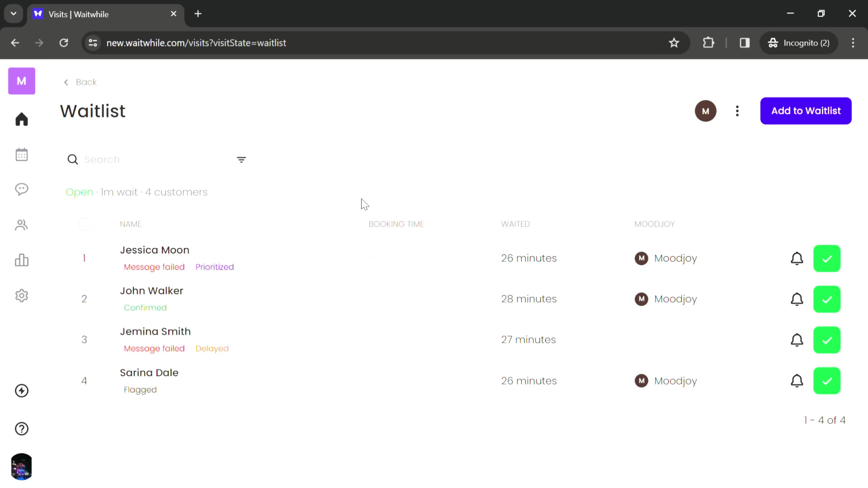The width and height of the screenshot is (868, 488).
Task: Click John Walker's Confirmed tag
Action: coord(145,308)
